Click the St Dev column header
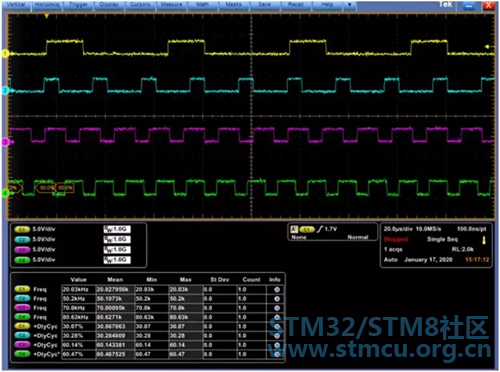Screen dimensions: 500x372 pyautogui.click(x=220, y=280)
